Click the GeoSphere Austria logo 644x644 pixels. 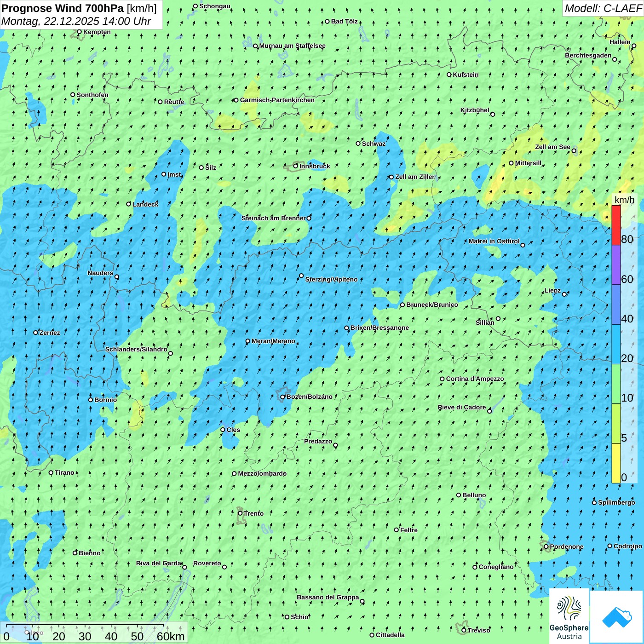click(569, 616)
